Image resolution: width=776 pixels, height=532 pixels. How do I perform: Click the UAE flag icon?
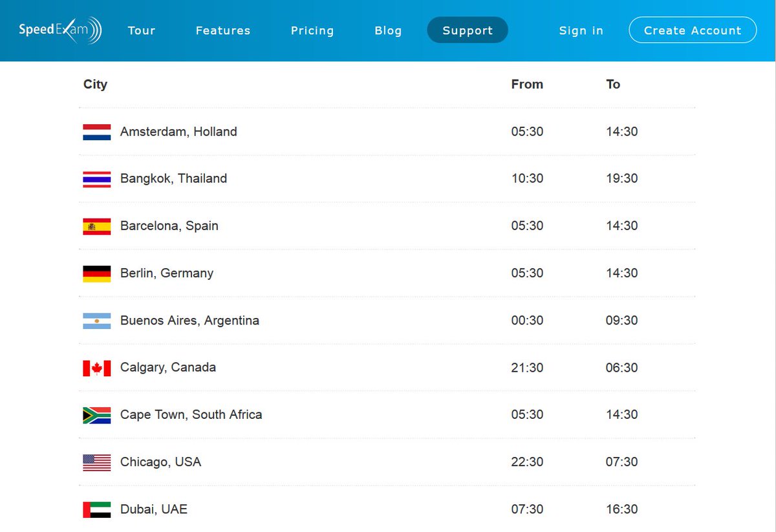(x=96, y=509)
